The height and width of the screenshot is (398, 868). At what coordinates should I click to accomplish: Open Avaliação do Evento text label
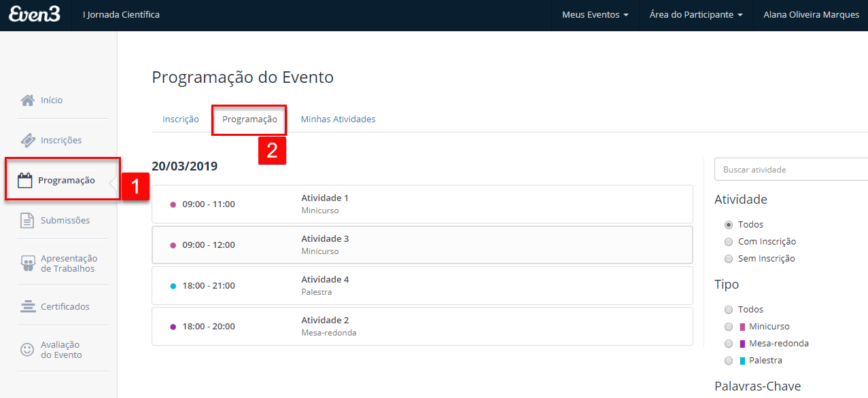point(61,350)
